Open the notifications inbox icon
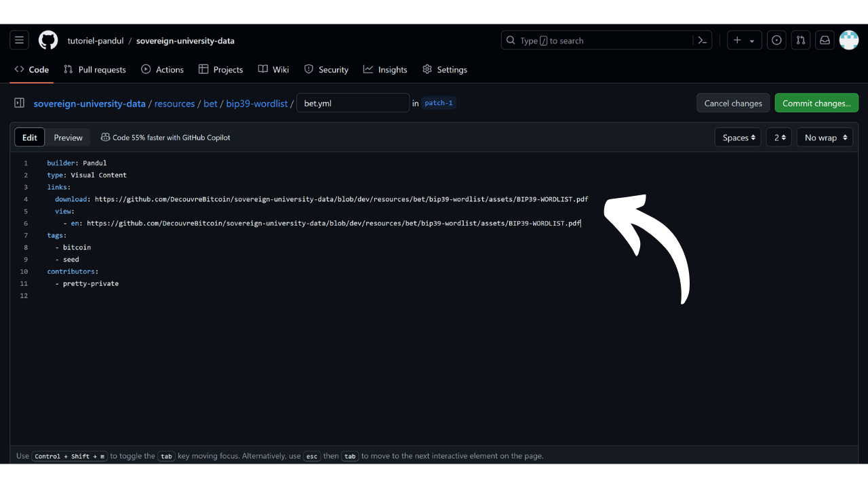Screen dimensions: 868x488 pos(825,41)
